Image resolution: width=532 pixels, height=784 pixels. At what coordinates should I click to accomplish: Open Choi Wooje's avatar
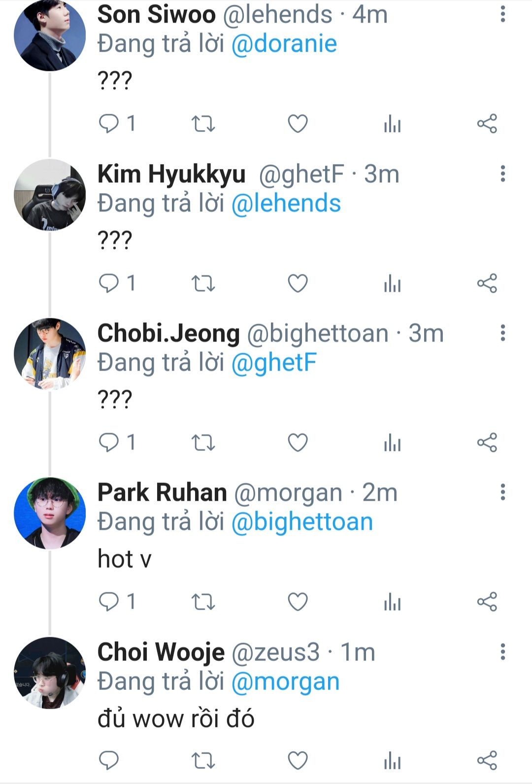pyautogui.click(x=50, y=673)
